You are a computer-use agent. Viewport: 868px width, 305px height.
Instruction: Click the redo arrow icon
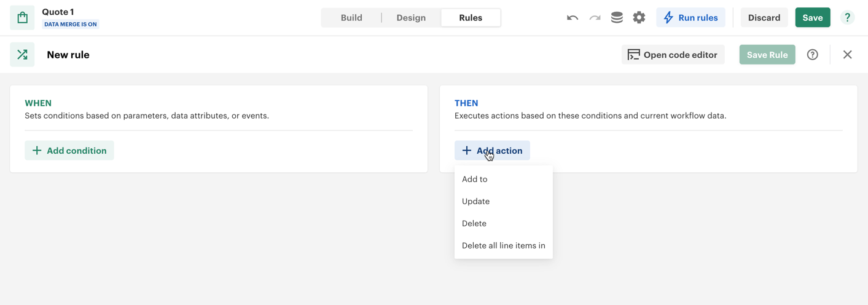(x=595, y=18)
